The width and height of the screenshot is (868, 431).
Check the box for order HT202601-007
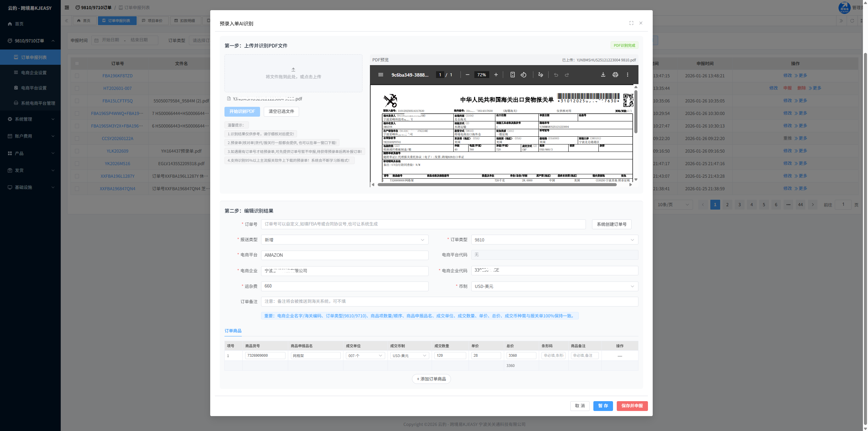point(77,88)
